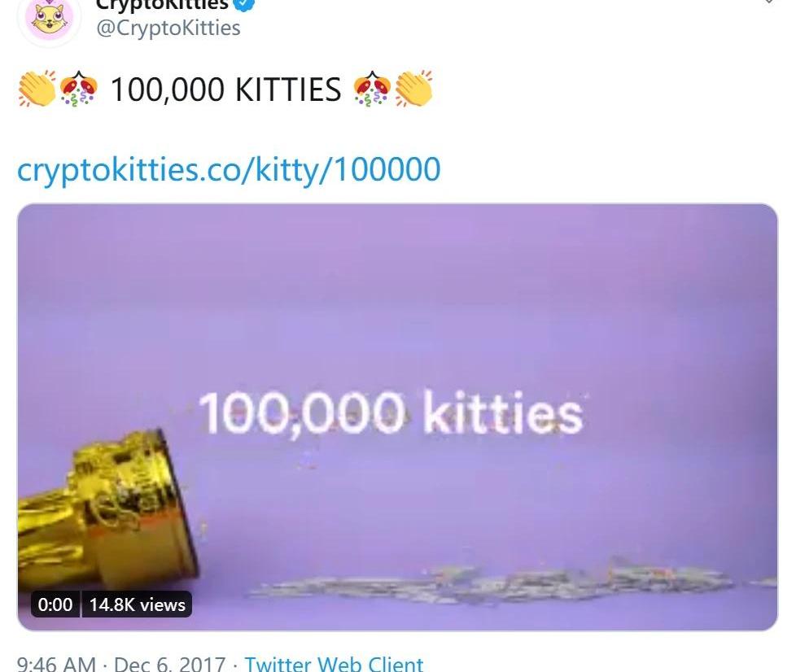Image resolution: width=796 pixels, height=672 pixels.
Task: Open the cryptokitties.co/kitty/100000 link
Action: (229, 169)
